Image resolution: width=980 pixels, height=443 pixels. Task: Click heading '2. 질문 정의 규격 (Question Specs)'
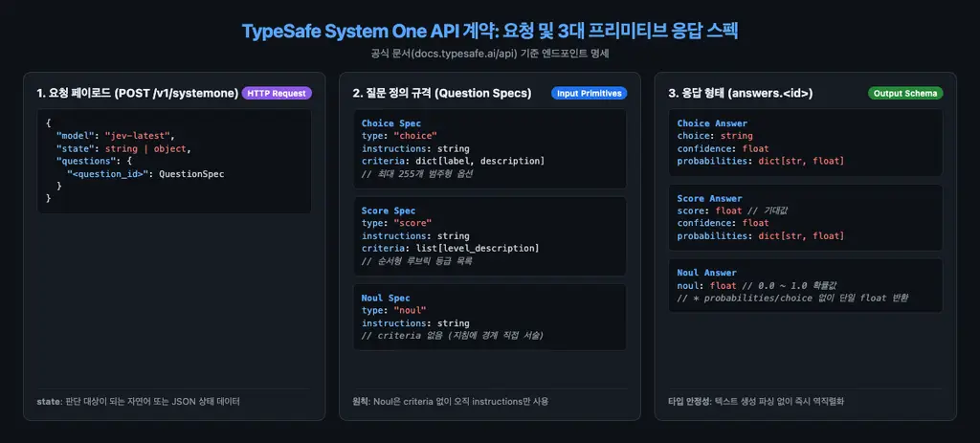pos(442,93)
